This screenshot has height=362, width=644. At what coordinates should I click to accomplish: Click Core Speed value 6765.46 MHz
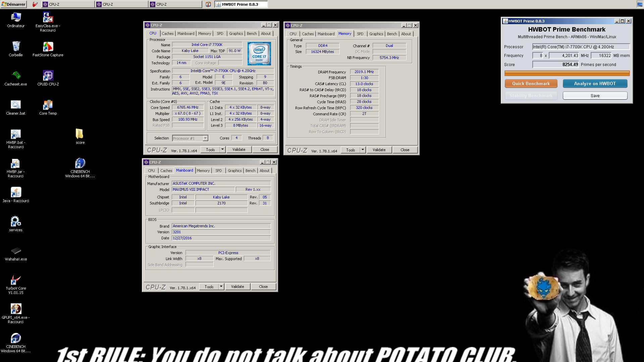coord(188,107)
